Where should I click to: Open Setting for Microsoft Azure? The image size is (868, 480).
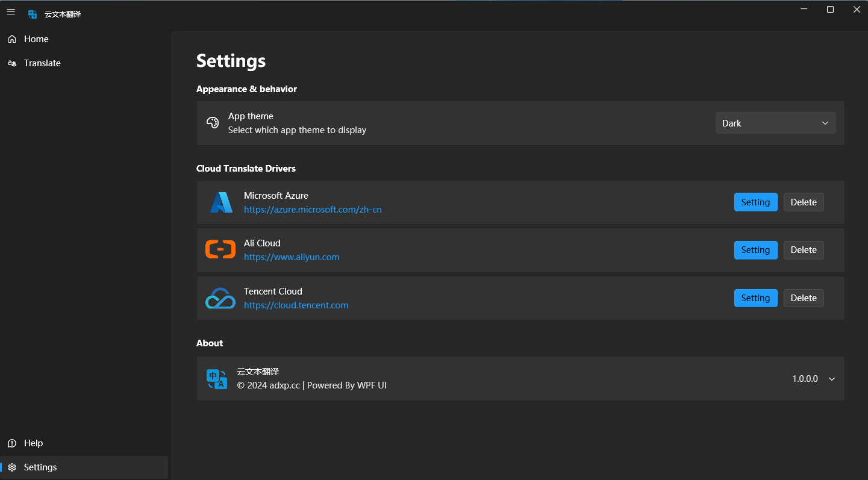(755, 202)
